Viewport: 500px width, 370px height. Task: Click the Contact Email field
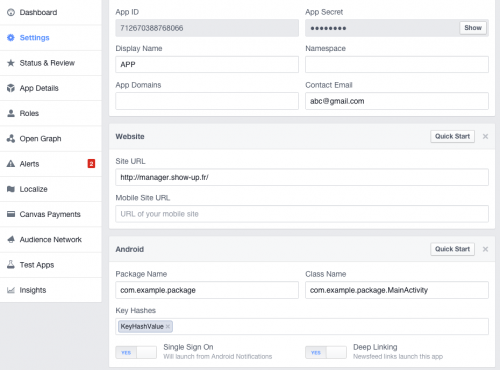click(x=397, y=101)
